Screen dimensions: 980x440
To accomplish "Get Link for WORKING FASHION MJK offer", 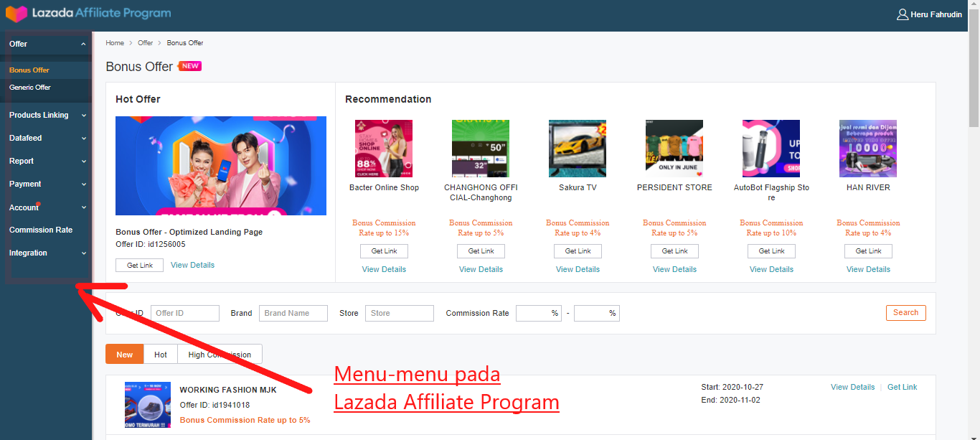I will (902, 386).
